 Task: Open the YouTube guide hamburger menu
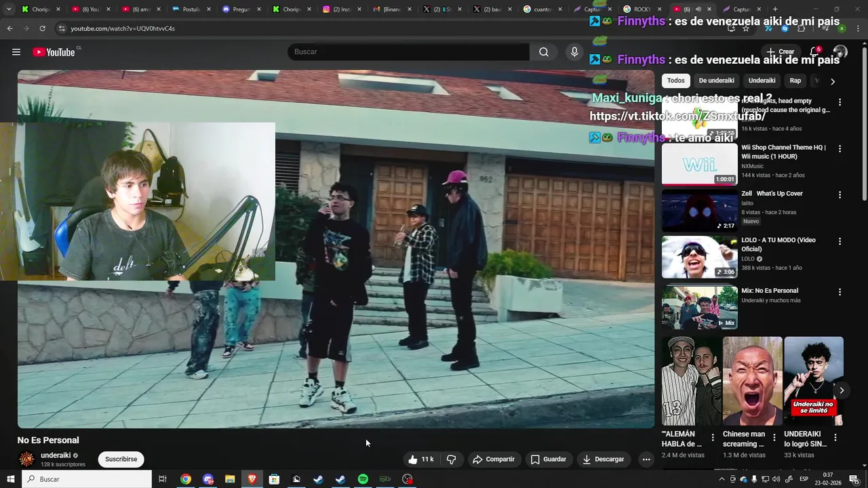16,52
